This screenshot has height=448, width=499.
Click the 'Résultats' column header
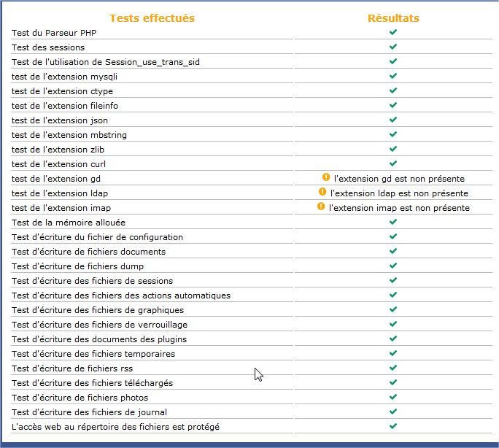pyautogui.click(x=393, y=18)
